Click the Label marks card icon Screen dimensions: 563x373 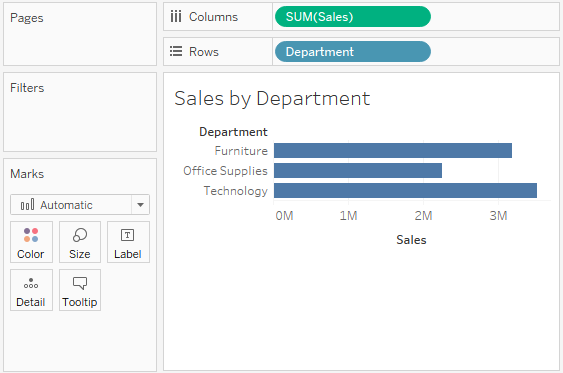click(x=127, y=235)
